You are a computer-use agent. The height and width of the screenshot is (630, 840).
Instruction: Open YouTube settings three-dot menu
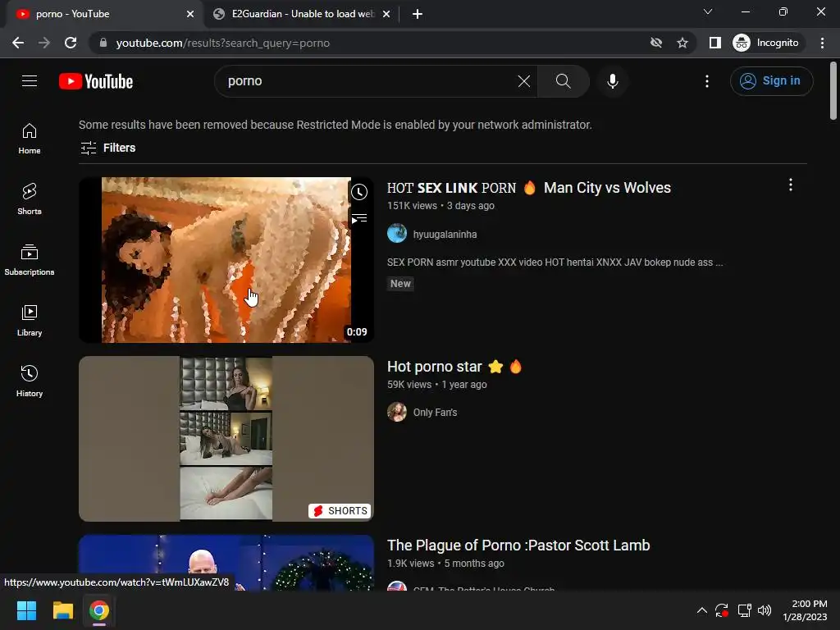pyautogui.click(x=707, y=81)
